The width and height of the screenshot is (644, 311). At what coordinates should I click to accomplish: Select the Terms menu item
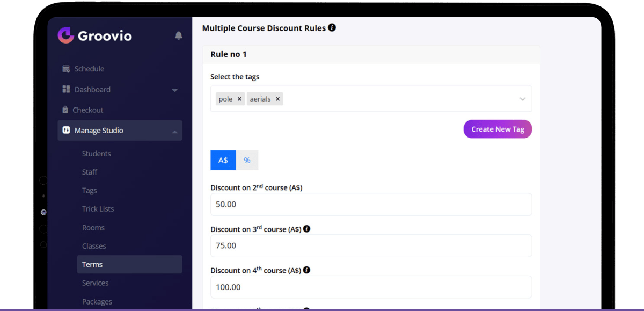coord(92,264)
